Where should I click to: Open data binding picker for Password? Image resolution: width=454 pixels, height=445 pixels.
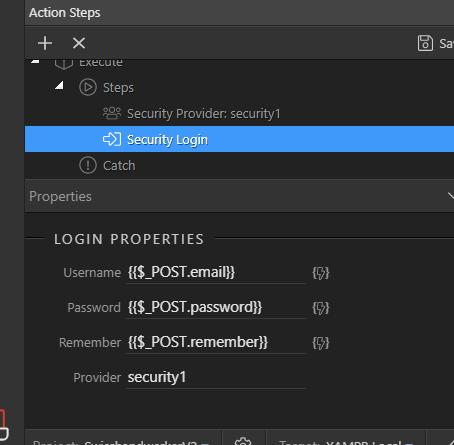click(321, 308)
